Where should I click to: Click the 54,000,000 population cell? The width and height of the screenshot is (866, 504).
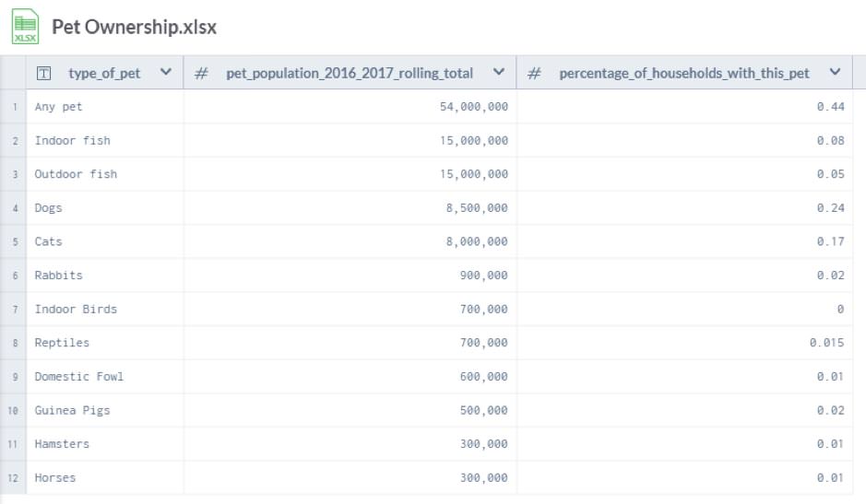point(474,107)
